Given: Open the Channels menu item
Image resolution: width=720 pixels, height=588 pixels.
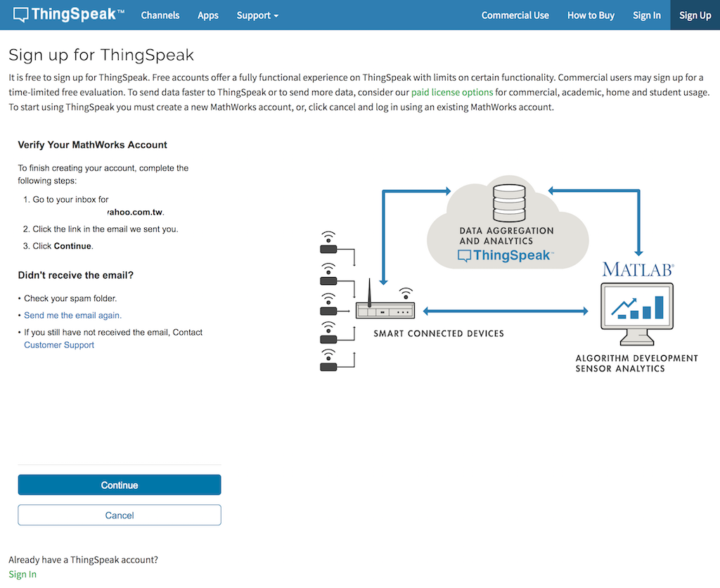Looking at the screenshot, I should (160, 15).
